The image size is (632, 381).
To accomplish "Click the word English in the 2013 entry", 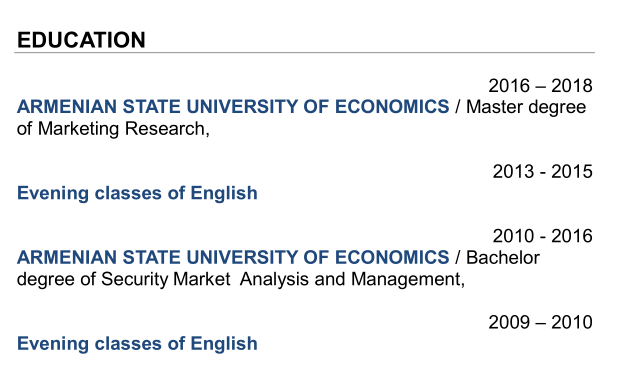I will pos(224,193).
